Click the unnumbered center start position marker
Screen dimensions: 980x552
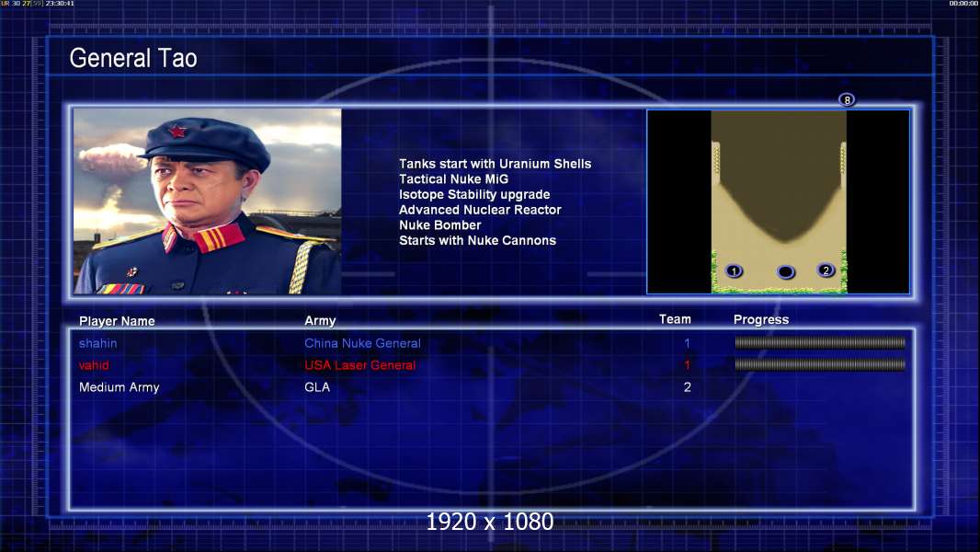tap(786, 271)
